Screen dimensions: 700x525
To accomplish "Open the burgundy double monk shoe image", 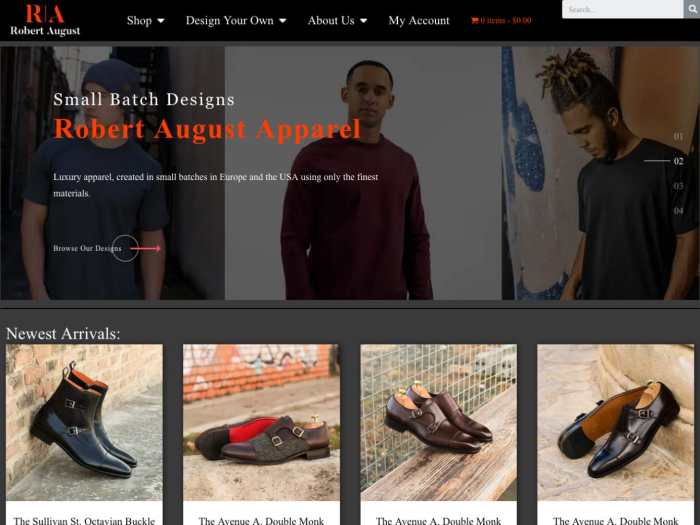I will coord(438,422).
